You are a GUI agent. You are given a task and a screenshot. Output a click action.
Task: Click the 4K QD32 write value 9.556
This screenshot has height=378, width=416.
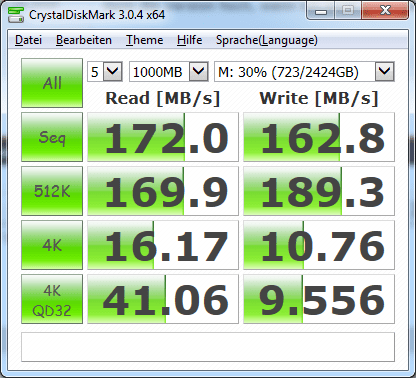click(x=319, y=299)
